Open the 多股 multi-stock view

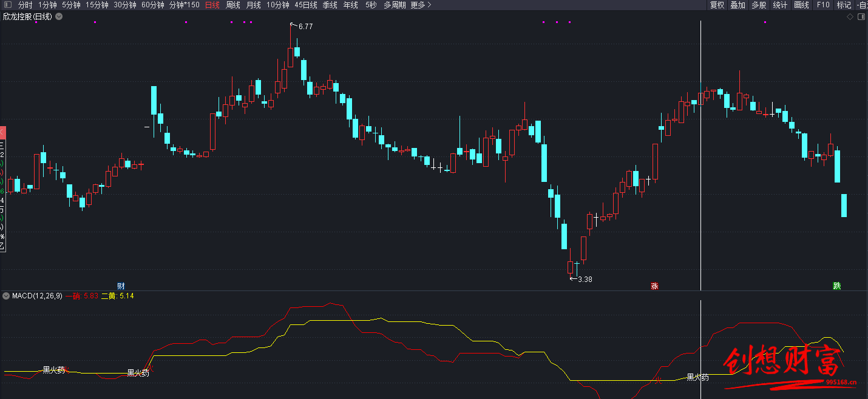tap(759, 5)
